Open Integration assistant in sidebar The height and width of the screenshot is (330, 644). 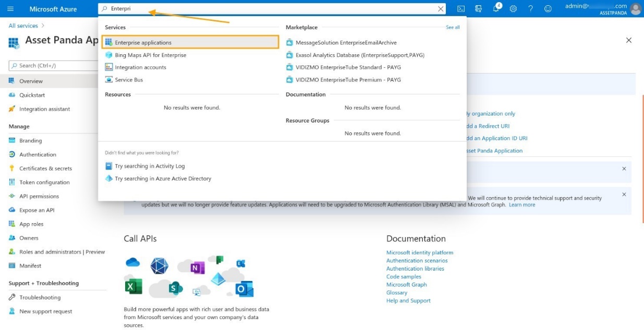[44, 109]
